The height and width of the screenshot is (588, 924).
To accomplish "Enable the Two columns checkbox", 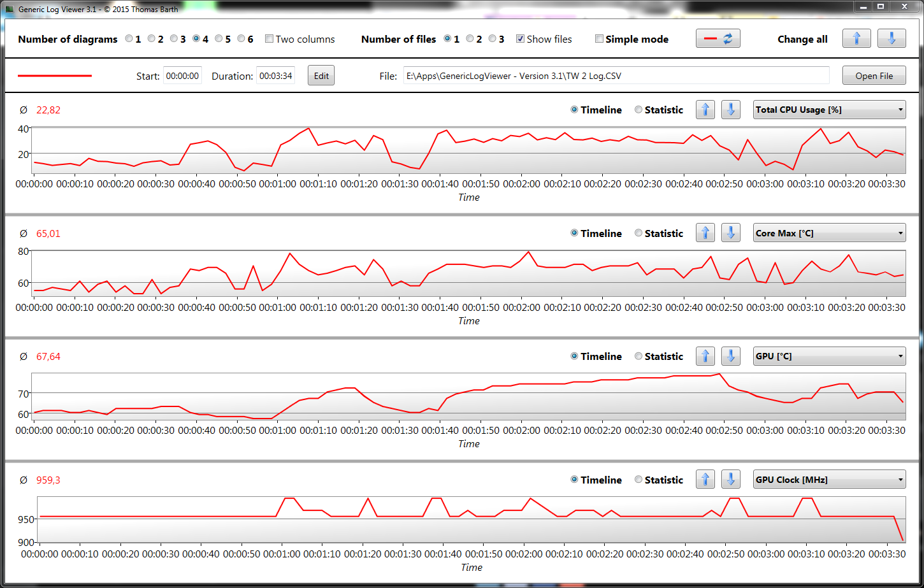I will pyautogui.click(x=270, y=39).
